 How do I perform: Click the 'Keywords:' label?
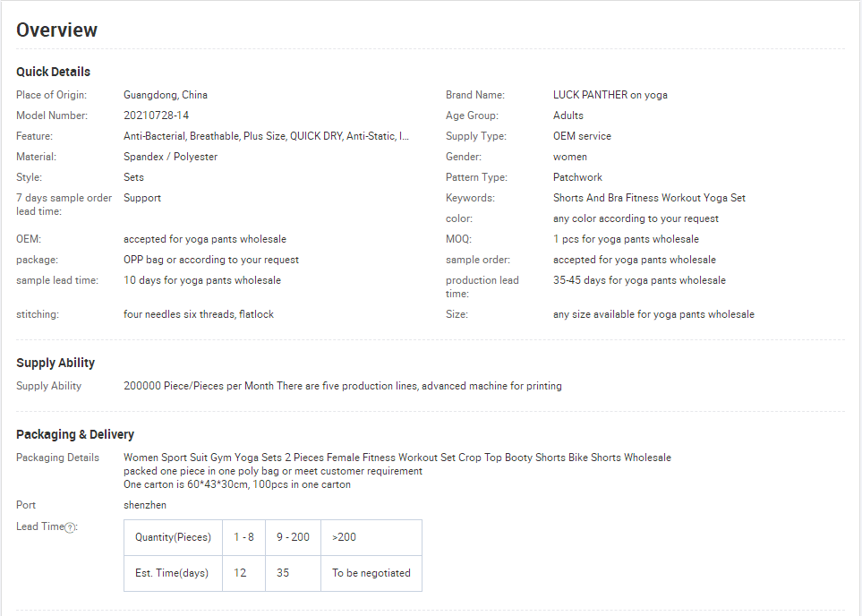coord(470,198)
